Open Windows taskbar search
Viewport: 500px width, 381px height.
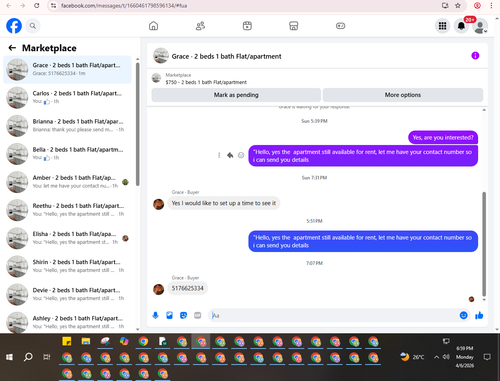pos(28,357)
